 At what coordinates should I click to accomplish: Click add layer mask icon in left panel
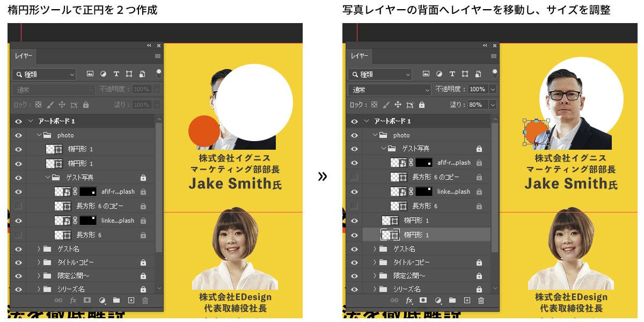click(87, 301)
